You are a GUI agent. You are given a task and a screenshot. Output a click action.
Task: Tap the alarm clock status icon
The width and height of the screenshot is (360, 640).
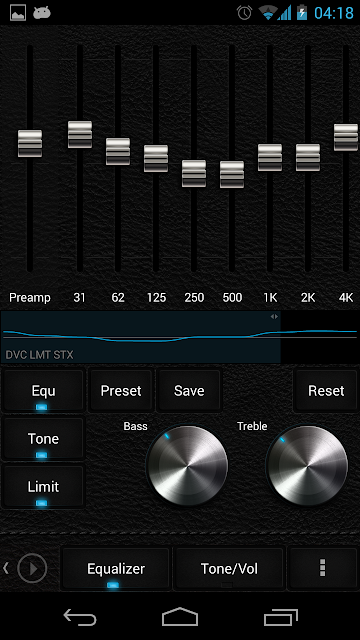click(x=244, y=13)
